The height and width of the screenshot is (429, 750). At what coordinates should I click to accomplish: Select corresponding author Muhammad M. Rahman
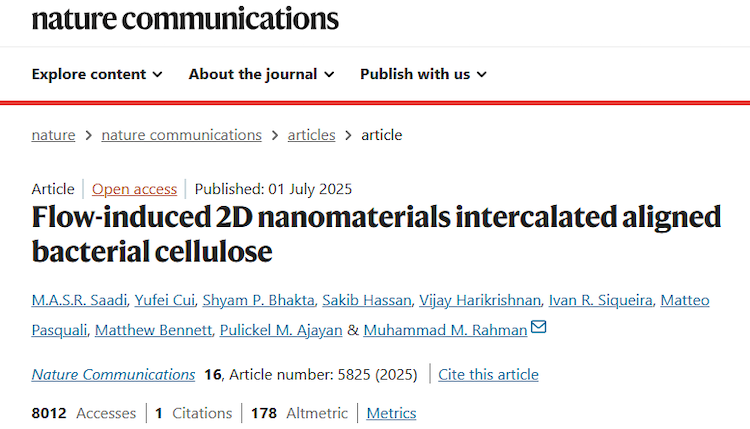(445, 330)
